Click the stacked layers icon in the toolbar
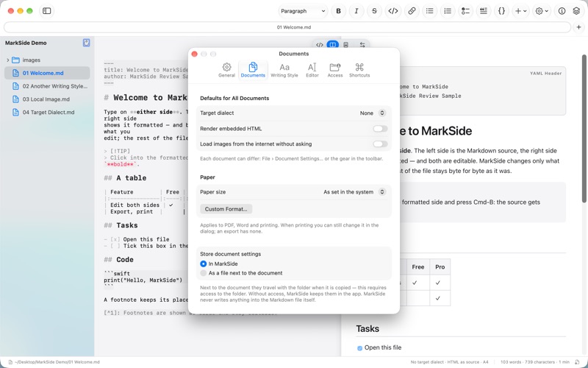 (x=576, y=11)
